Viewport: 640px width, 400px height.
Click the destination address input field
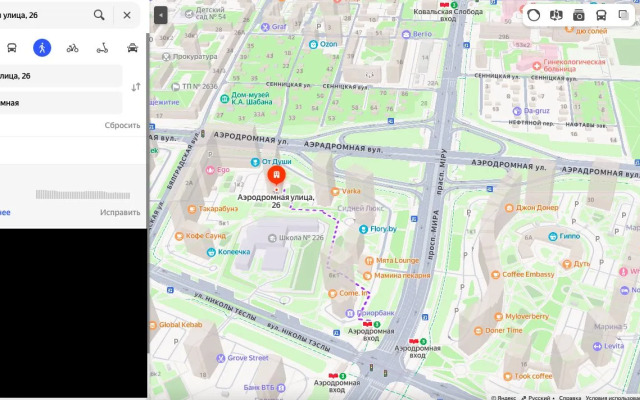tap(60, 102)
